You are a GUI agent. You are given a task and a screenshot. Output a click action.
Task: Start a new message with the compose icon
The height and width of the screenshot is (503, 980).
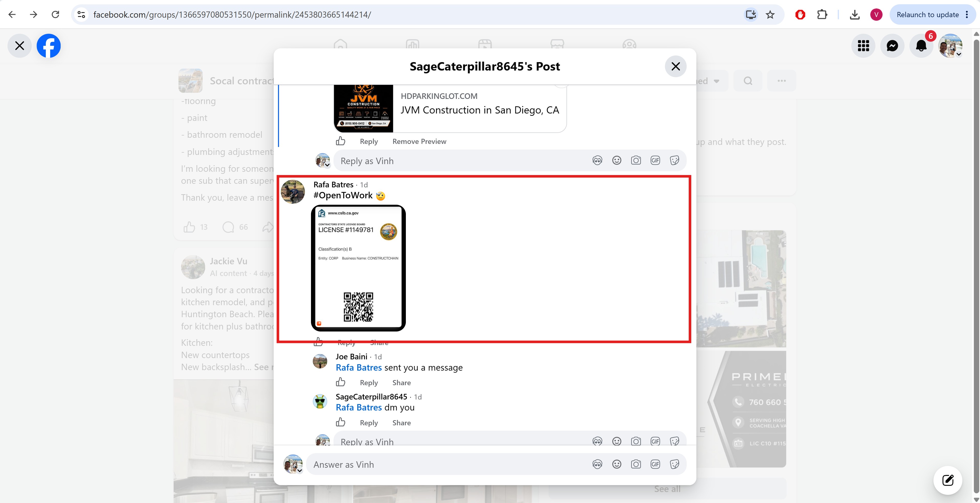tap(948, 480)
